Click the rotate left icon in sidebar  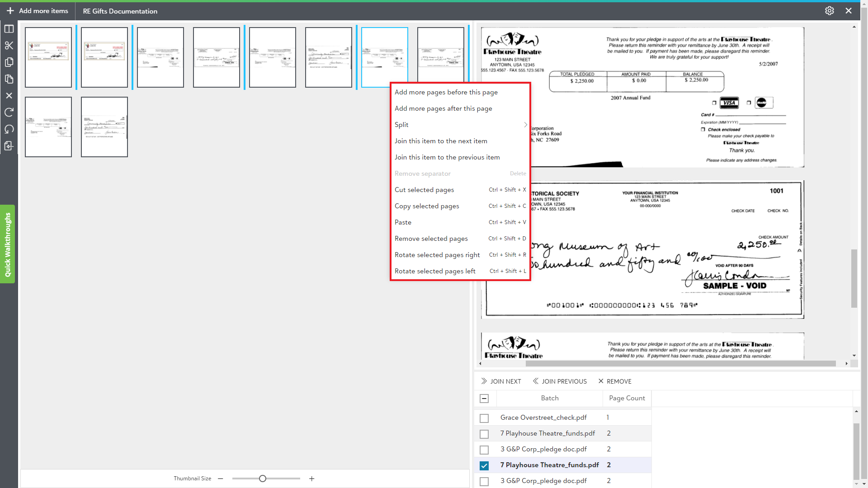point(9,129)
